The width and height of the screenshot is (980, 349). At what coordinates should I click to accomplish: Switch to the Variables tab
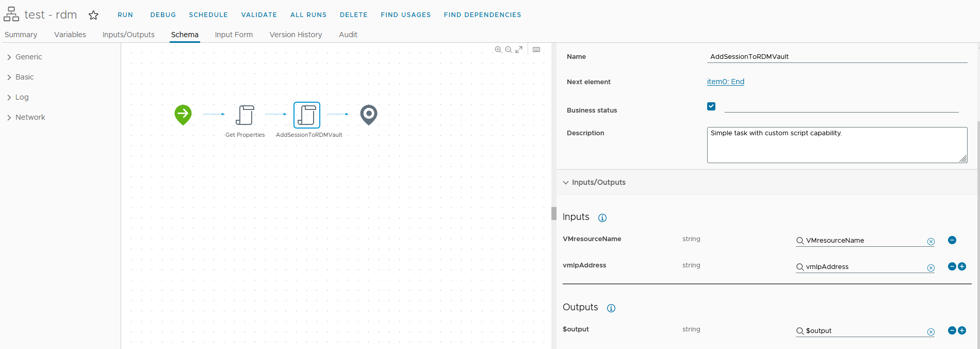click(70, 35)
